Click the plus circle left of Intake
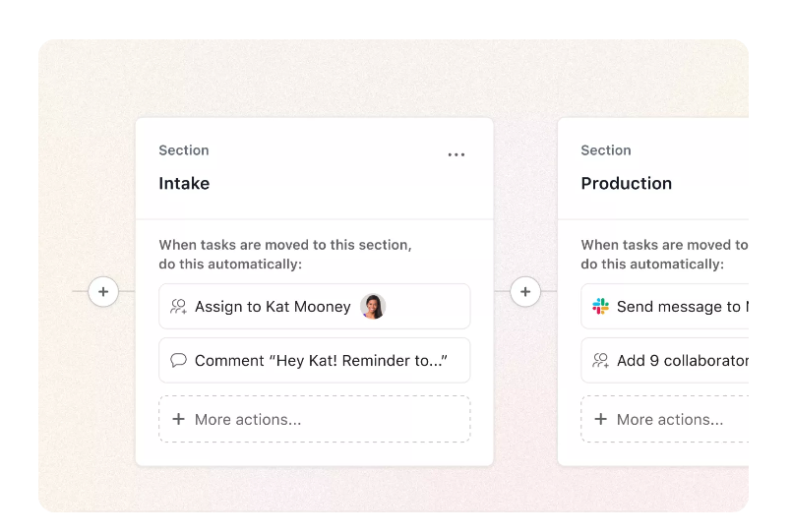This screenshot has width=791, height=532. (x=103, y=292)
